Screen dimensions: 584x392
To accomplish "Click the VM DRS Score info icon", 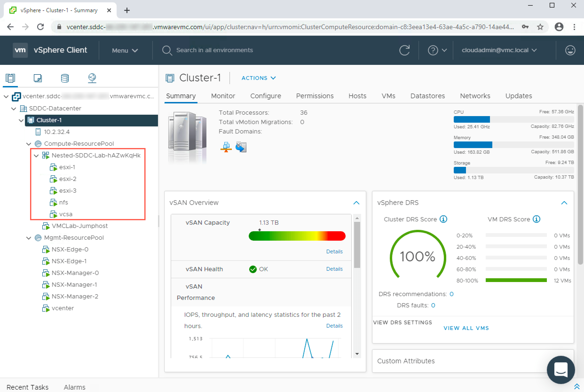I will point(537,219).
